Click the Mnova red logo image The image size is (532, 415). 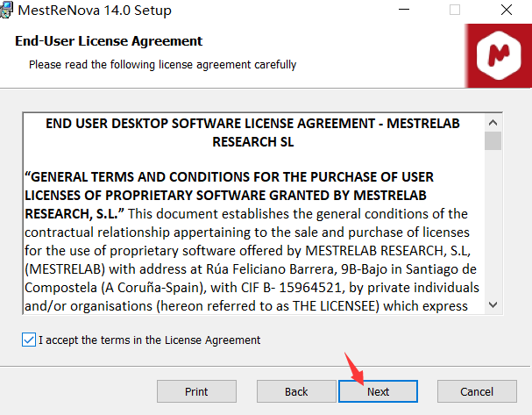[x=498, y=55]
